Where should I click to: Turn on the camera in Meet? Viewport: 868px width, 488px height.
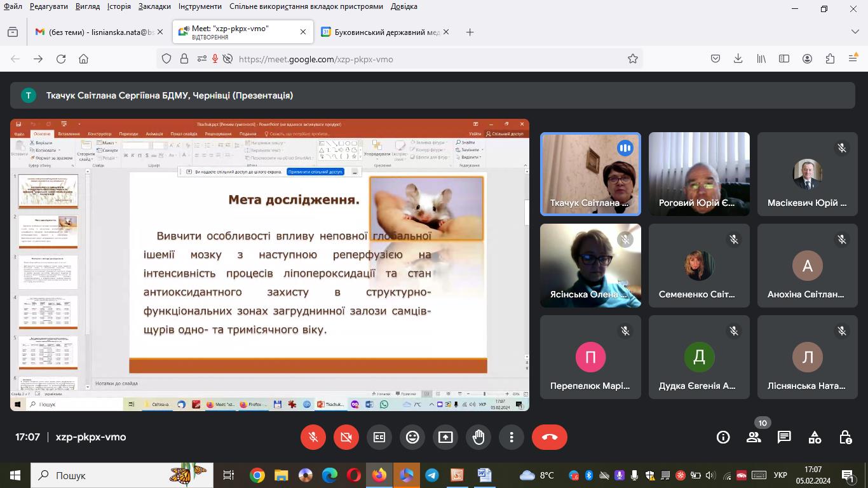[x=346, y=437]
